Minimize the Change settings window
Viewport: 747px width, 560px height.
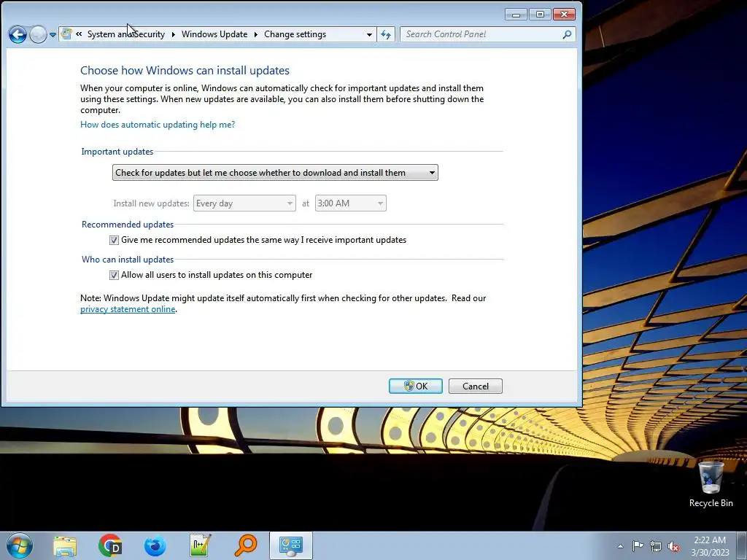(516, 15)
